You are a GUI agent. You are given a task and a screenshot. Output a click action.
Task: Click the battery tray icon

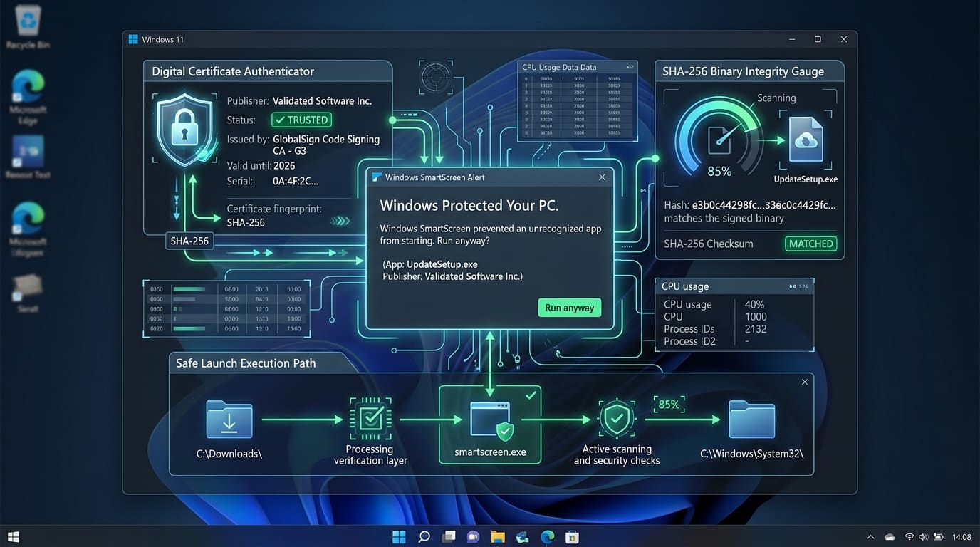(939, 536)
